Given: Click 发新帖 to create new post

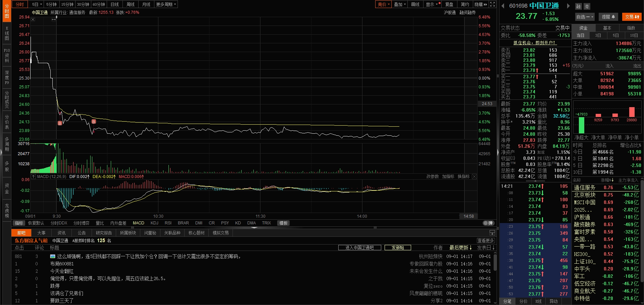Looking at the screenshot, I should click(x=398, y=248).
